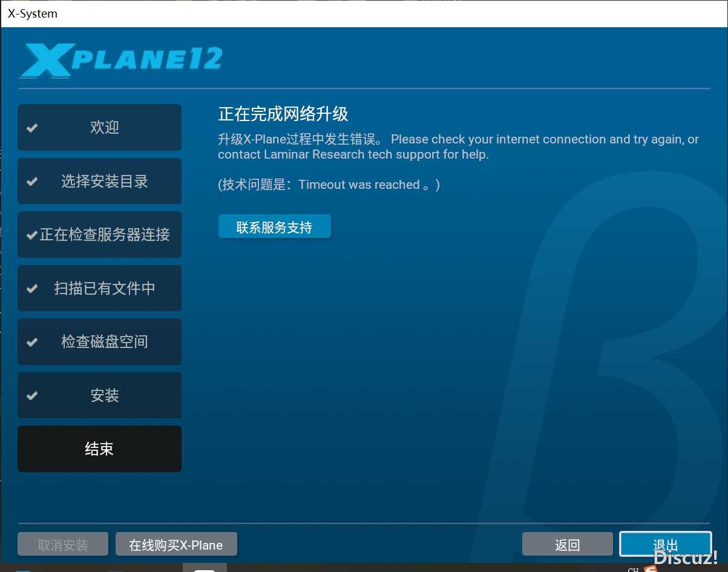
Task: Click the 返回 button
Action: [568, 544]
